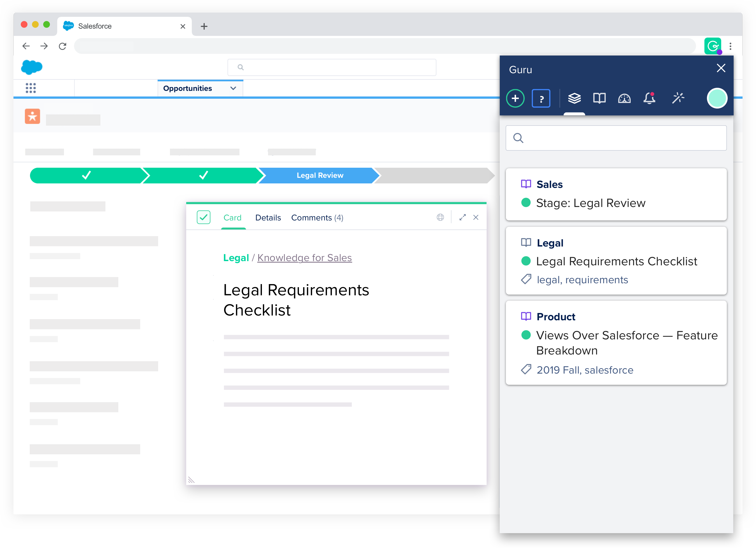Select the Salesforce browser tab
756x548 pixels.
124,26
